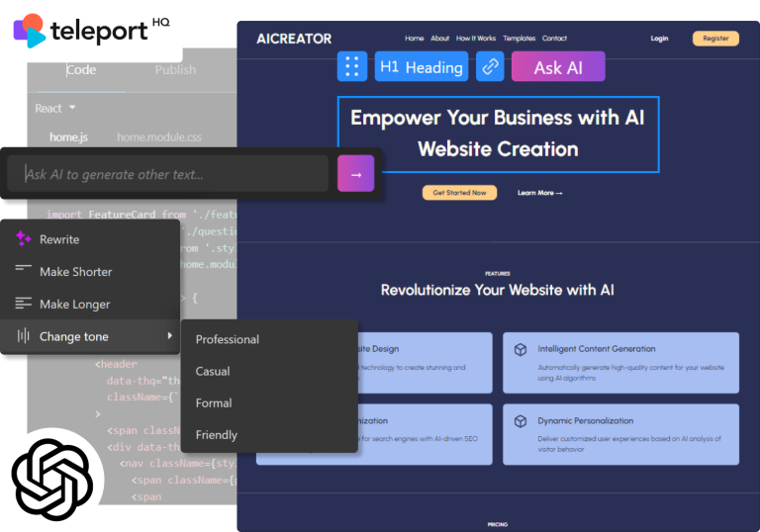Choose Make Longer from the AI menu
The image size is (760, 532).
[x=90, y=305]
